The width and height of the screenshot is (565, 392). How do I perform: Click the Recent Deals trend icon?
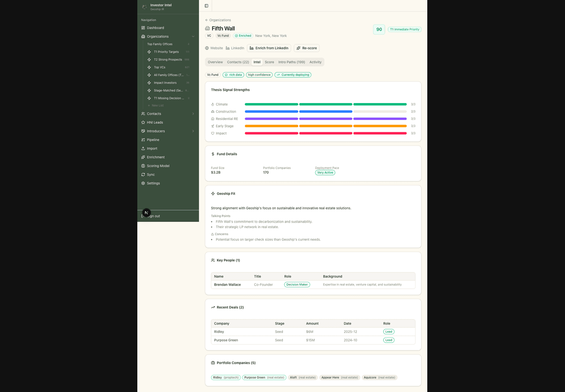tap(213, 307)
